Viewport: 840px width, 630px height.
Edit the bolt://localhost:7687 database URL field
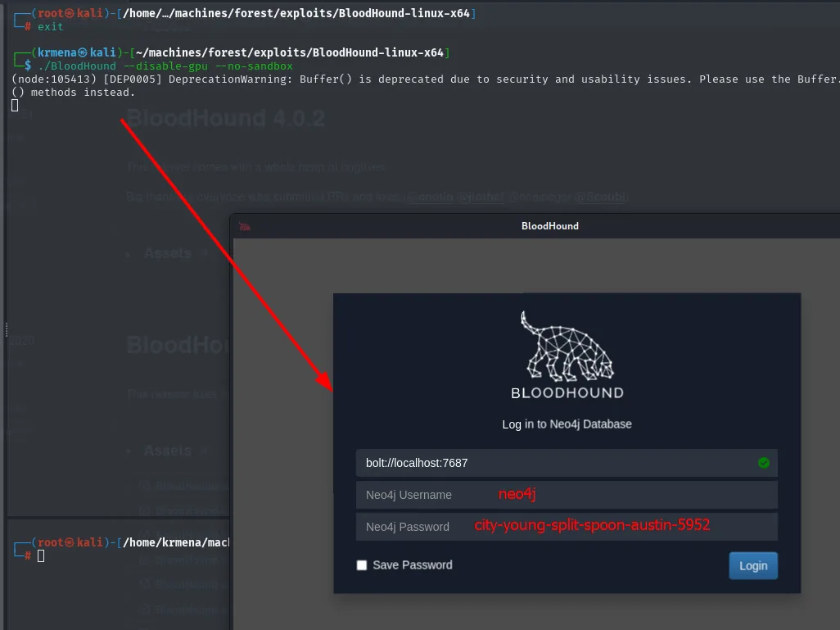coord(567,463)
